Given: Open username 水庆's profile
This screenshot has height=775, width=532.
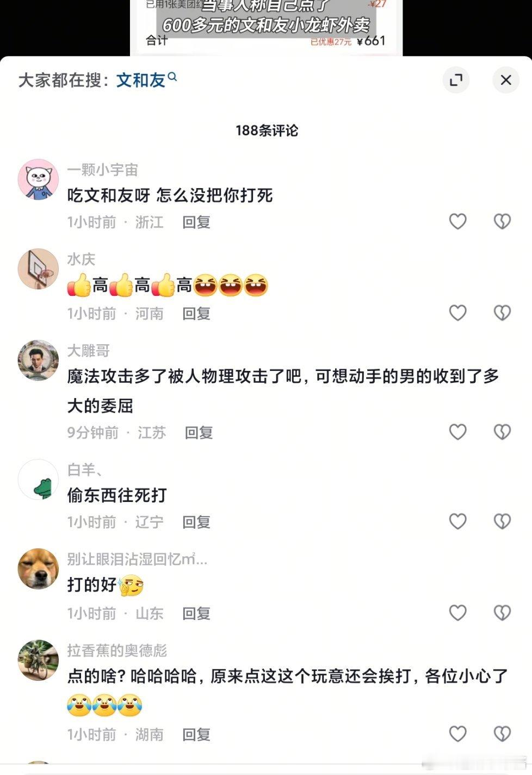Looking at the screenshot, I should point(81,259).
